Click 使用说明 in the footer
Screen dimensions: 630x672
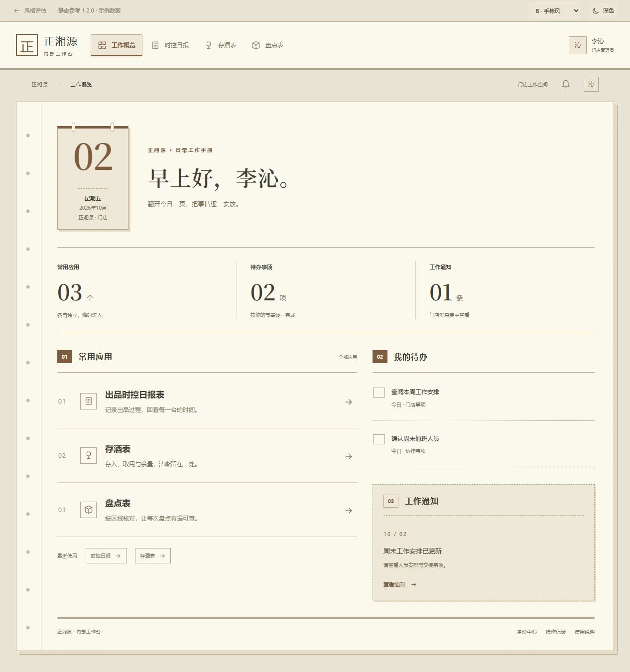(x=585, y=632)
